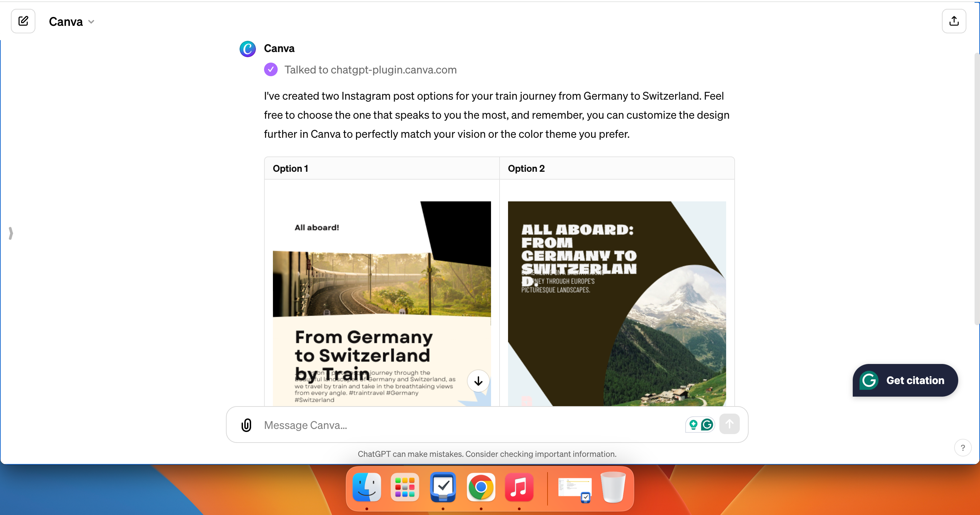The width and height of the screenshot is (980, 515).
Task: Click the paperclip to attach a file
Action: tap(246, 425)
